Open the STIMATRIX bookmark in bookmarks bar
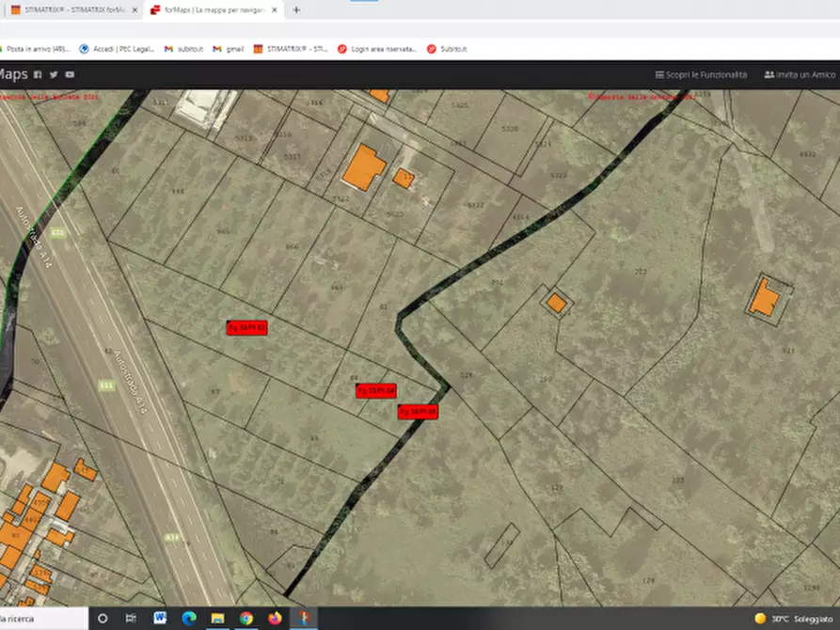The height and width of the screenshot is (630, 840). [290, 49]
